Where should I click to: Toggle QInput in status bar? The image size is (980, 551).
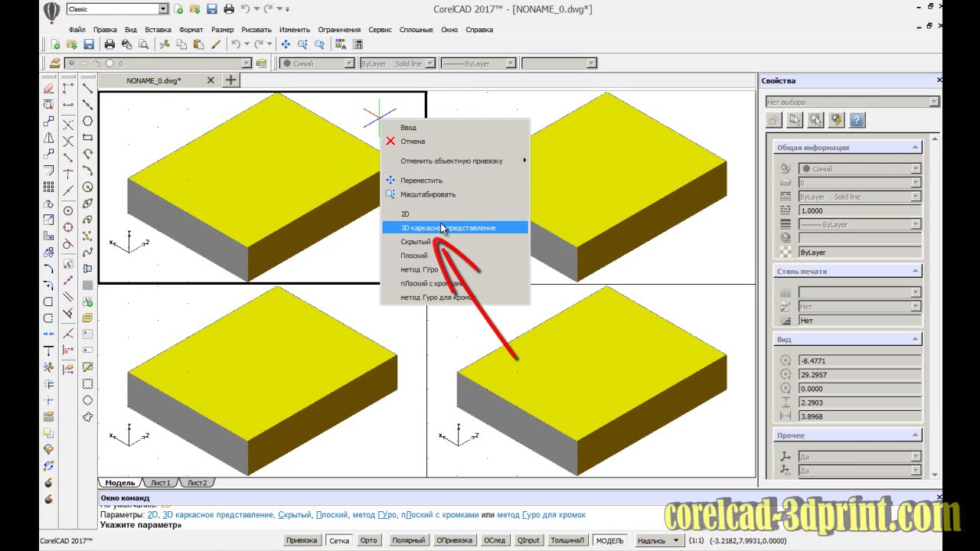click(528, 540)
